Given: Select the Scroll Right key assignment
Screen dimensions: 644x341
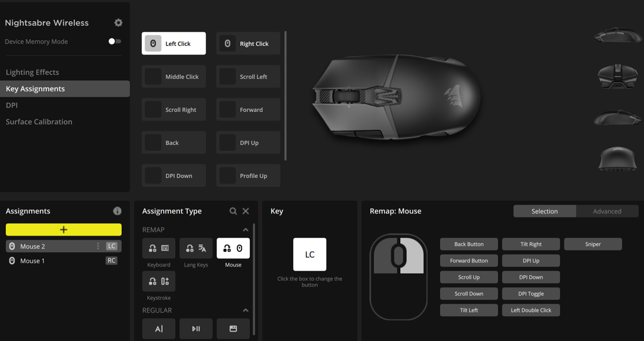Looking at the screenshot, I should (x=174, y=110).
